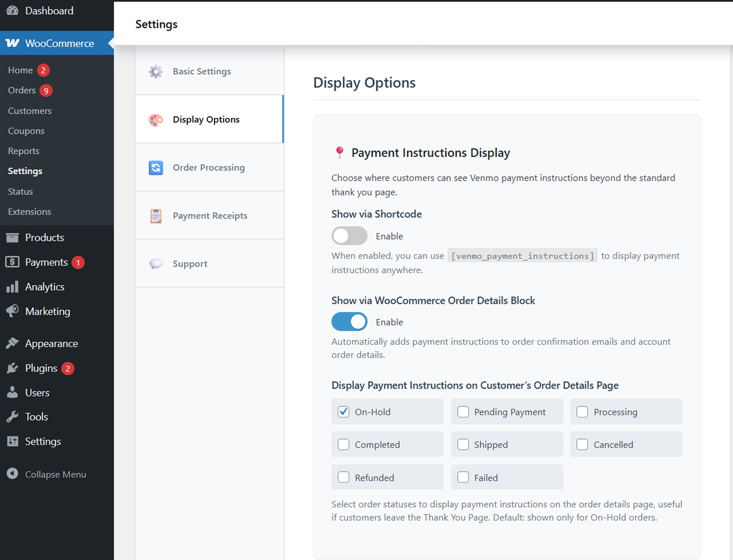
Task: Open the Basic Settings tab
Action: pyautogui.click(x=210, y=71)
